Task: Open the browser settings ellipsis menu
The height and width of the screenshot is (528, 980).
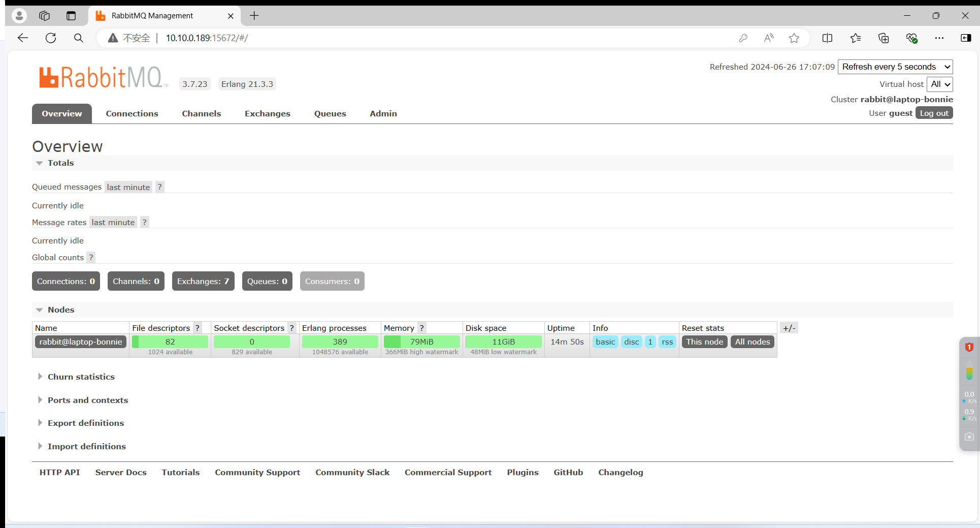Action: 939,38
